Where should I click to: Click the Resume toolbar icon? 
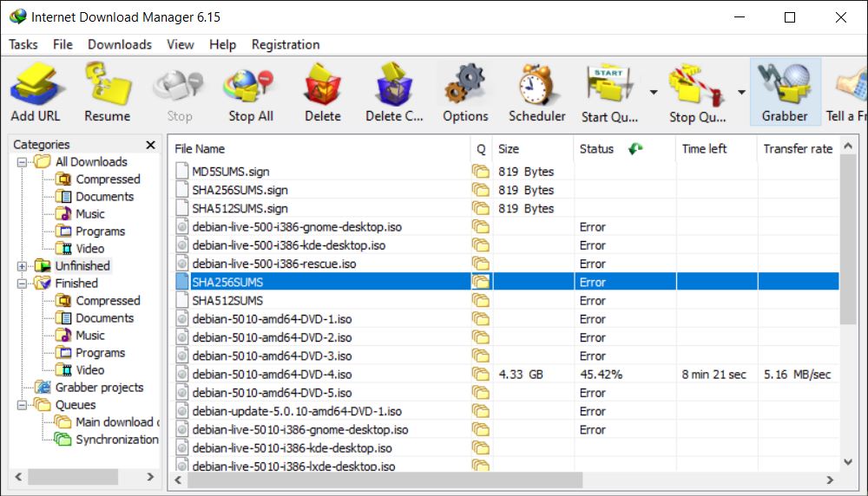pyautogui.click(x=108, y=85)
